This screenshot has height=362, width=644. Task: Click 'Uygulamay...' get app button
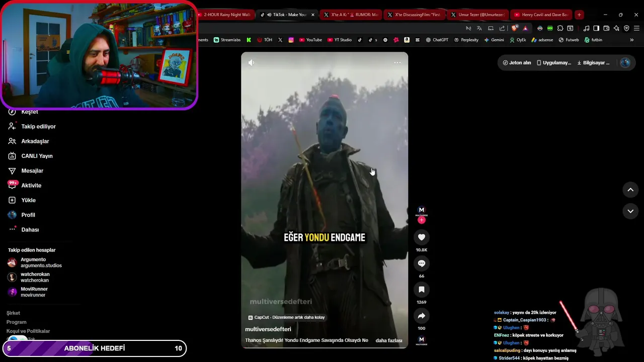point(554,63)
